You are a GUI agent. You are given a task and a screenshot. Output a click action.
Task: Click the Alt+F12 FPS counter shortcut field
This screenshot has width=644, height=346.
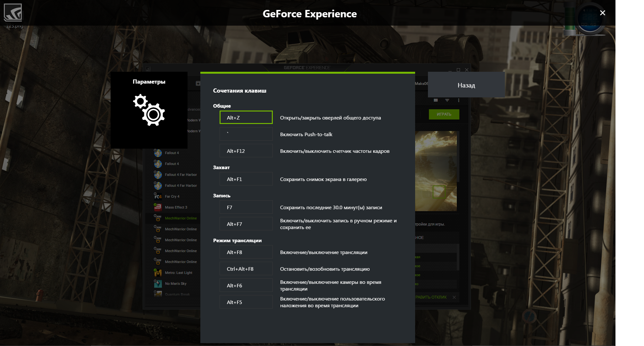[x=246, y=151]
